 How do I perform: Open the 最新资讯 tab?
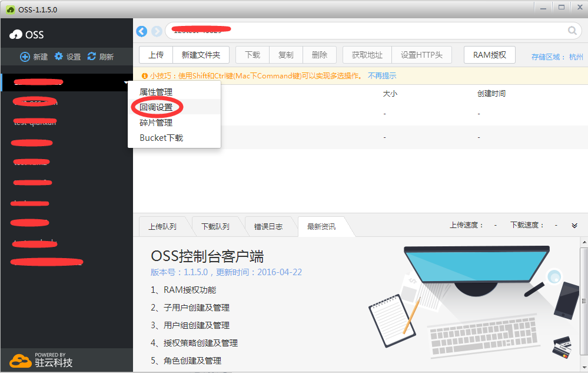[x=321, y=227]
